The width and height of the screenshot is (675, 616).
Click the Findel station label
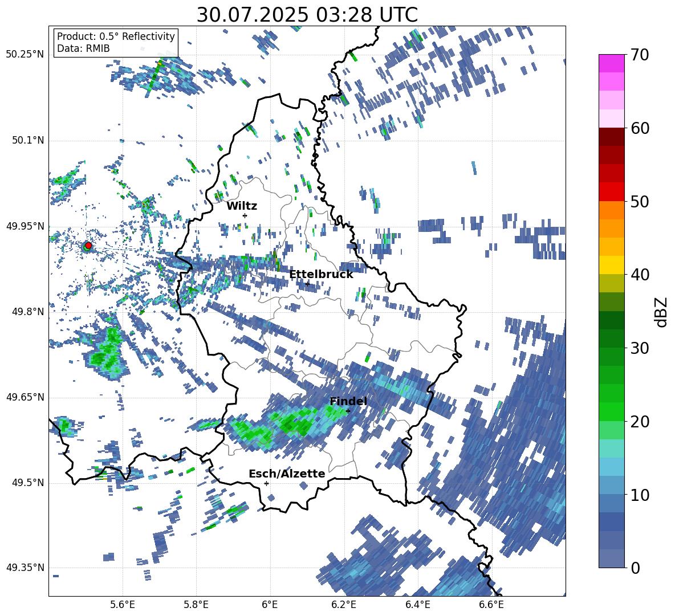tap(348, 401)
